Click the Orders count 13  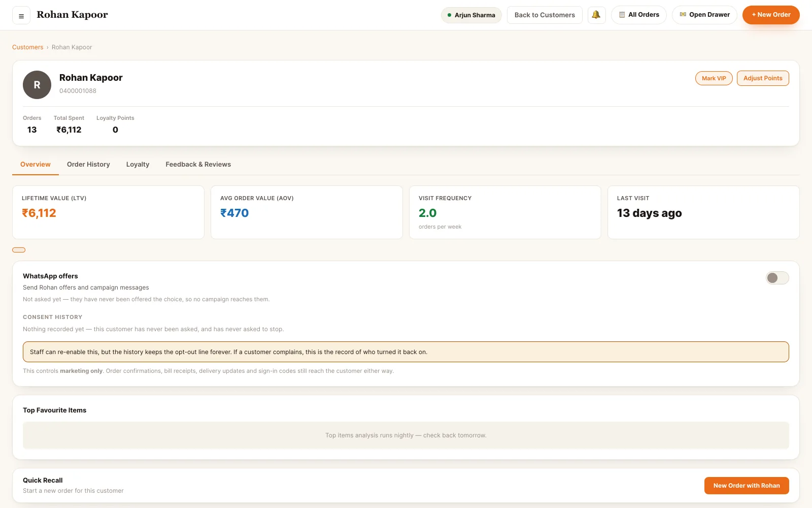click(x=32, y=130)
